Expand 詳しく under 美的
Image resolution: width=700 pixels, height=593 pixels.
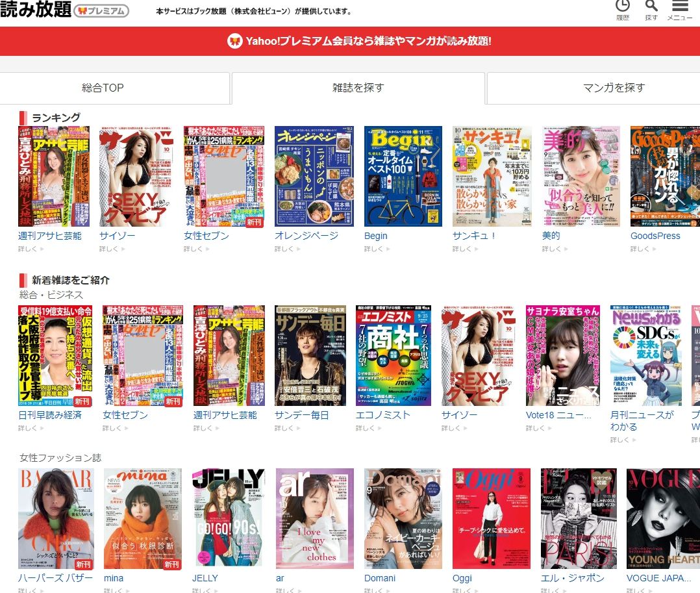click(x=555, y=249)
